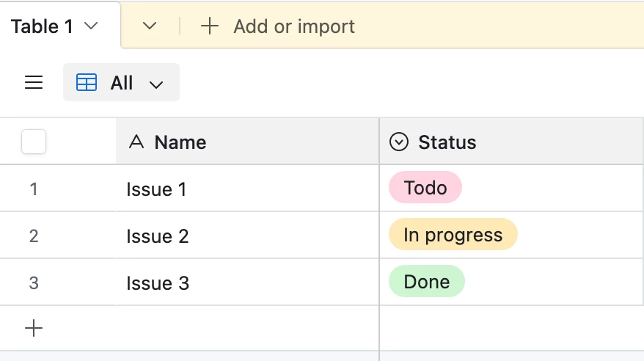Expand the Table 1 tab dropdown arrow

coord(91,26)
